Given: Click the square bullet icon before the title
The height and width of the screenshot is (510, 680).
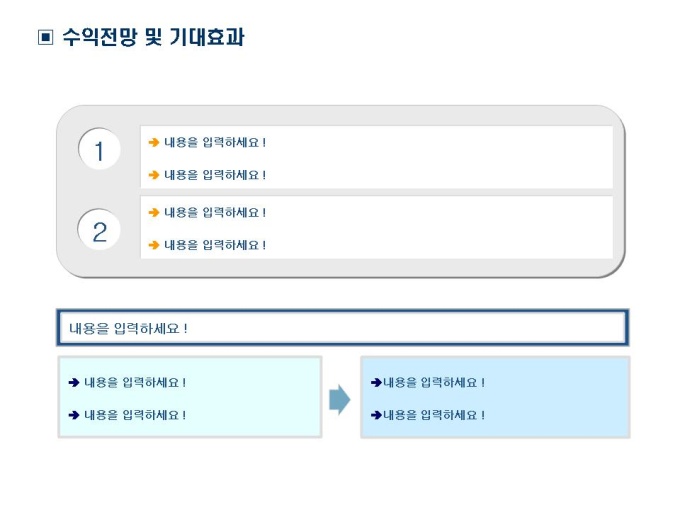Looking at the screenshot, I should tap(44, 39).
